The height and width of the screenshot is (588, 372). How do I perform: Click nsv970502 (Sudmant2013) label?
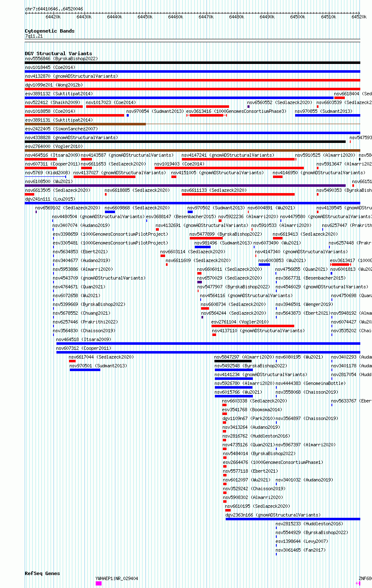click(216, 208)
